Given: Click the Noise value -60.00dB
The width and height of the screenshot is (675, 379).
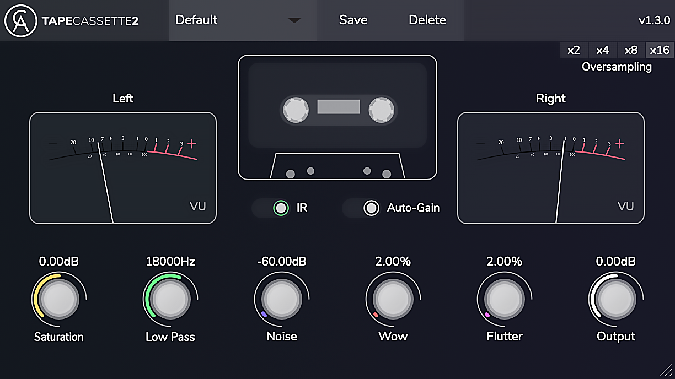Looking at the screenshot, I should pos(282,261).
